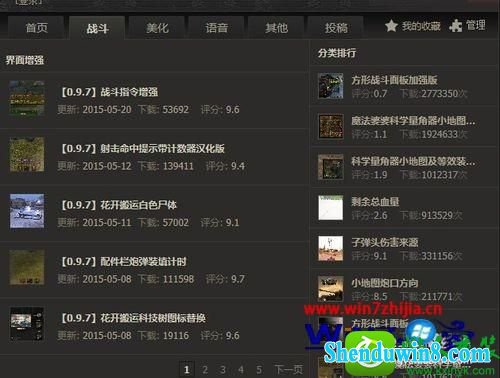This screenshot has height=378, width=500.
Task: Open 【0.9.7】射击命中提示带计数器汉化版 title
Action: (x=143, y=148)
